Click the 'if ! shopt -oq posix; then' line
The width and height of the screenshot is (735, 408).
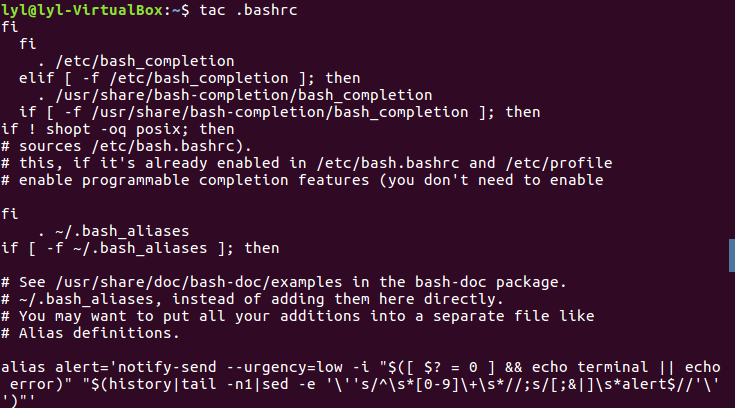click(118, 129)
